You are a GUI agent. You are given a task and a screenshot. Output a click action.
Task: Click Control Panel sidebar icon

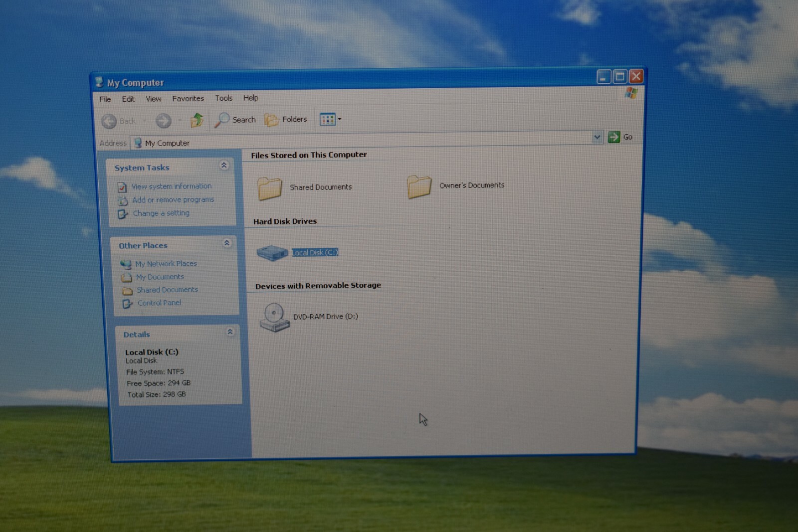[x=128, y=304]
